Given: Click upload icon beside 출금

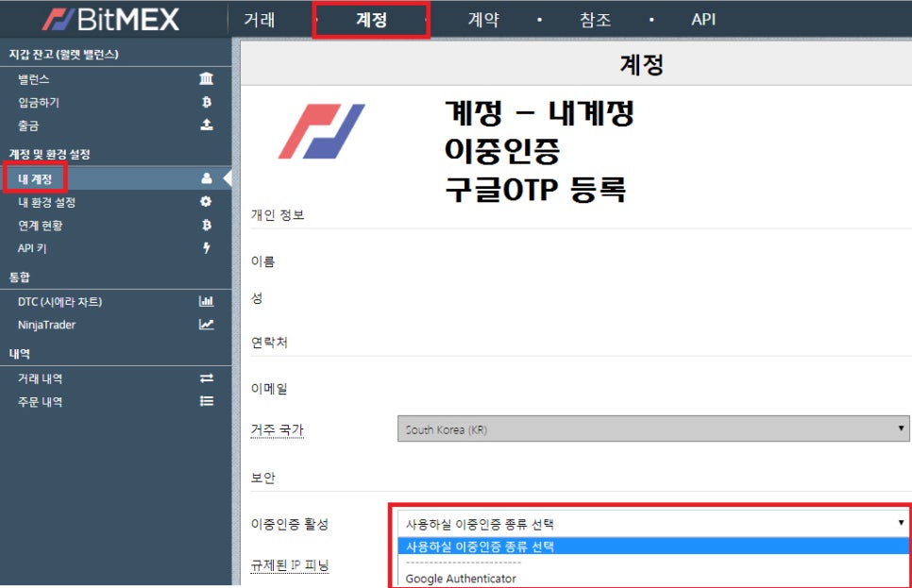Looking at the screenshot, I should (207, 125).
